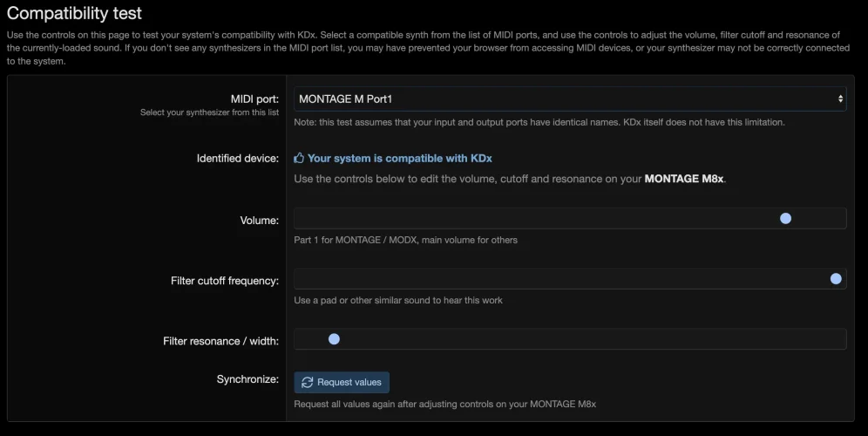Click the 'Your system is compatible with KDx' text
This screenshot has width=868, height=436.
pyautogui.click(x=405, y=159)
